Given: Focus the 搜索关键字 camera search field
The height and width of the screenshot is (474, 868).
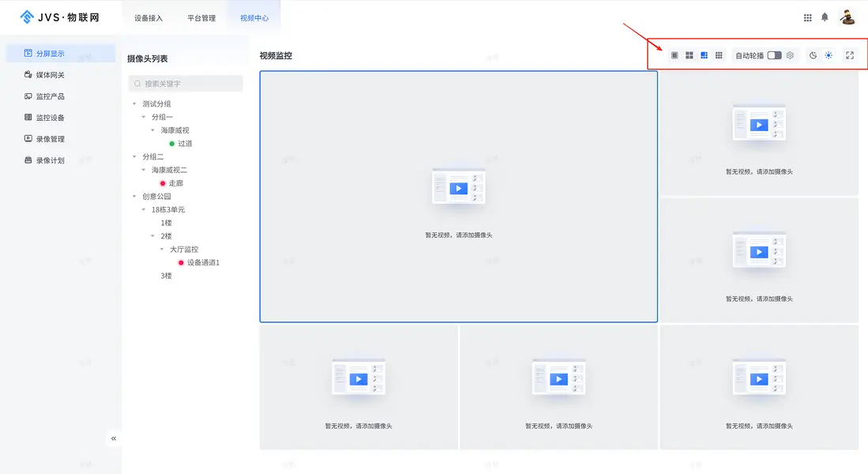Looking at the screenshot, I should tap(186, 84).
